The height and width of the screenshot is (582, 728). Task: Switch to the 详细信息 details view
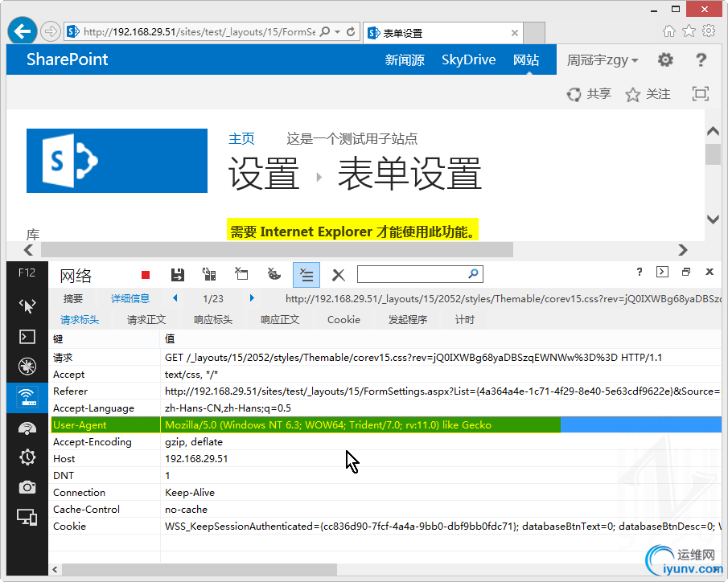[130, 298]
